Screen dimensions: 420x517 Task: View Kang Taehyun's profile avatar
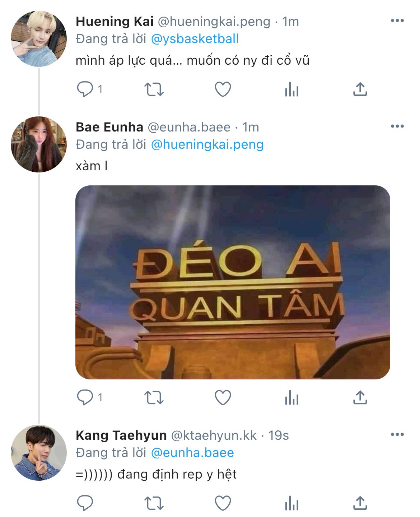pyautogui.click(x=39, y=453)
